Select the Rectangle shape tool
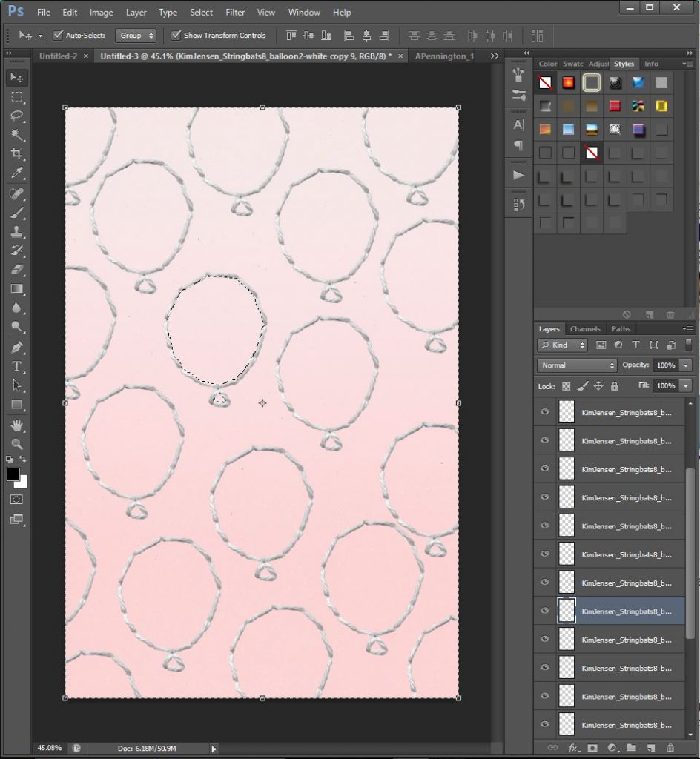The height and width of the screenshot is (759, 700). point(16,405)
